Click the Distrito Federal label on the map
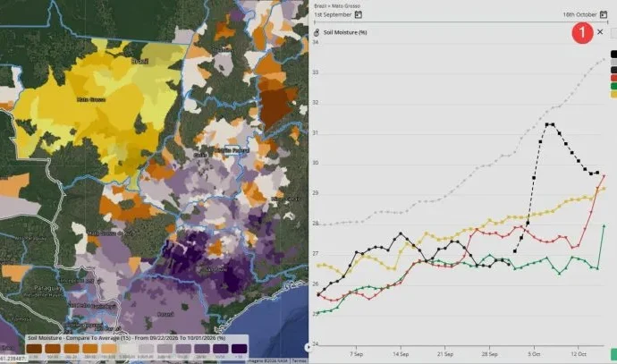 pos(232,150)
